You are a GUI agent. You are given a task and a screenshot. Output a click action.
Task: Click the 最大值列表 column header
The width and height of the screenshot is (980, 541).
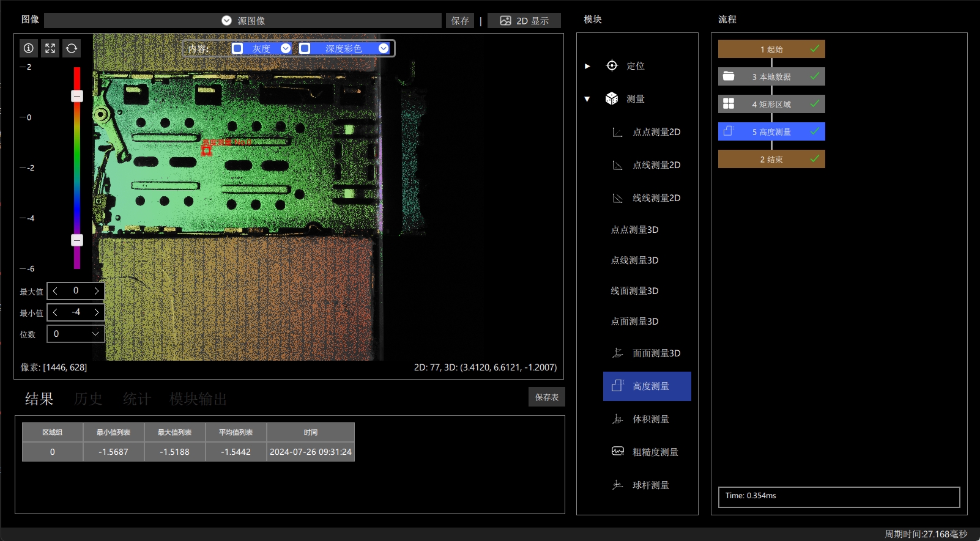(175, 432)
